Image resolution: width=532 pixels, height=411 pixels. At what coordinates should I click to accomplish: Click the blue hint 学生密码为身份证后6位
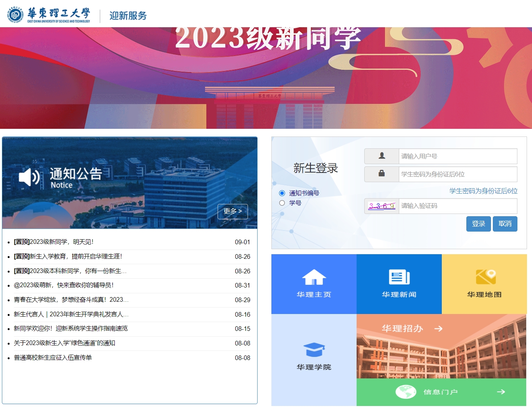[484, 191]
